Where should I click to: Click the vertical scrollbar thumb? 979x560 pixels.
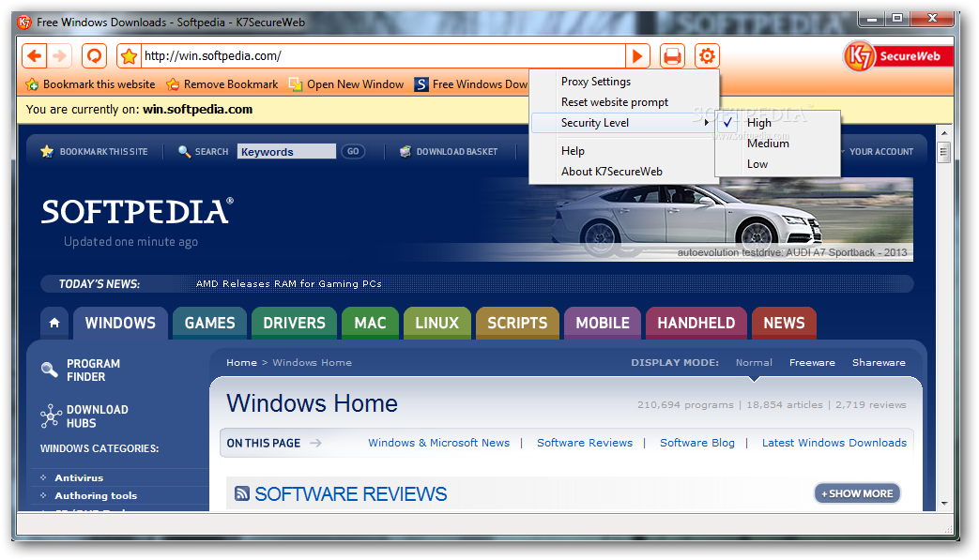click(x=944, y=152)
